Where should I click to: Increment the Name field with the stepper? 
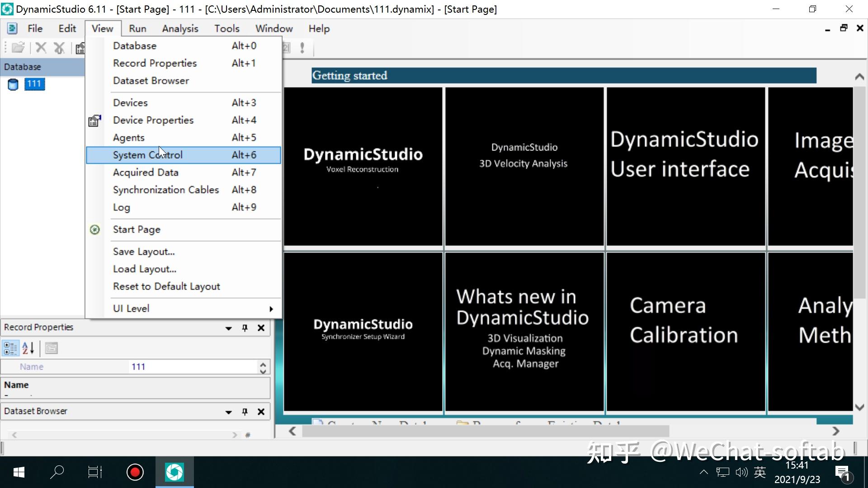coord(263,364)
